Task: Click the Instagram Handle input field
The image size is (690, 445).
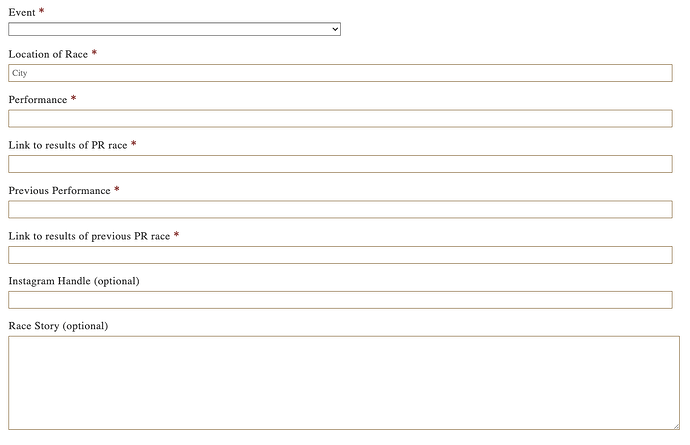Action: click(340, 300)
